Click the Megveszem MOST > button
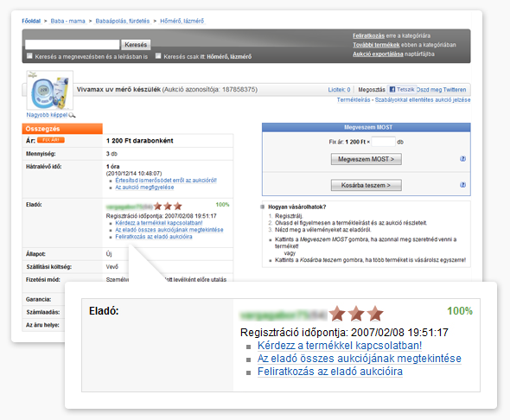 point(367,159)
